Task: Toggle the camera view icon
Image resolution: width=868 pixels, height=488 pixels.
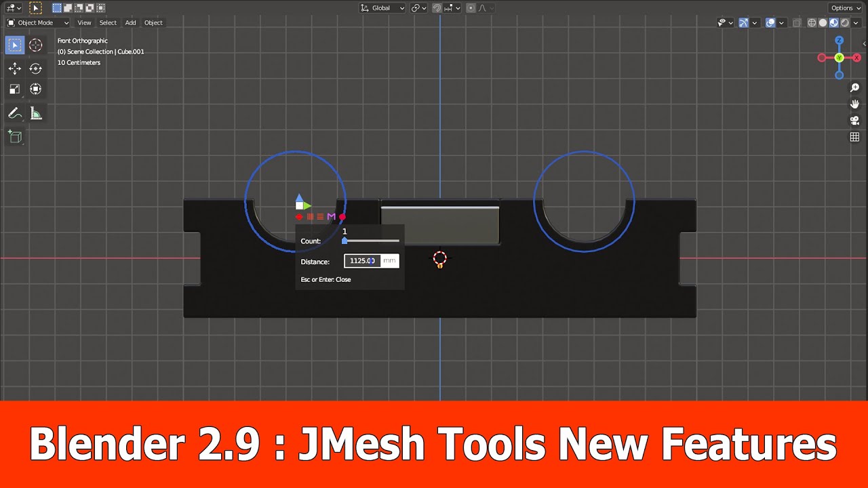Action: click(x=854, y=120)
